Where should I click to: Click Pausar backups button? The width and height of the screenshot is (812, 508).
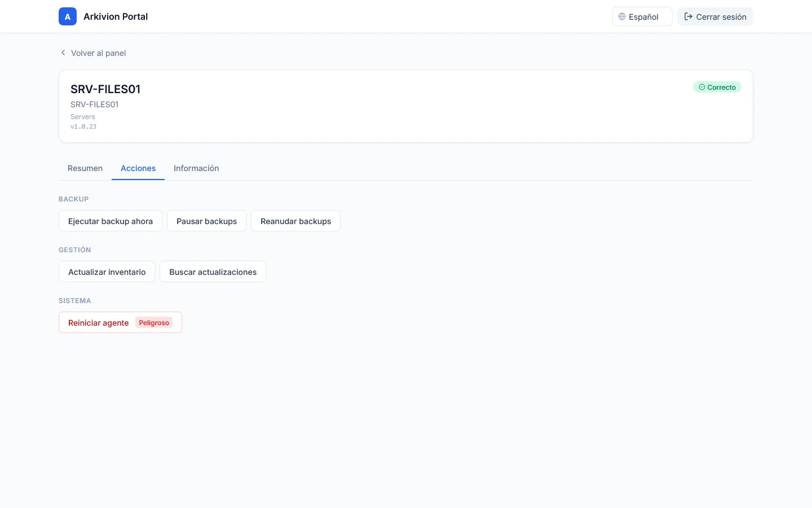(206, 221)
